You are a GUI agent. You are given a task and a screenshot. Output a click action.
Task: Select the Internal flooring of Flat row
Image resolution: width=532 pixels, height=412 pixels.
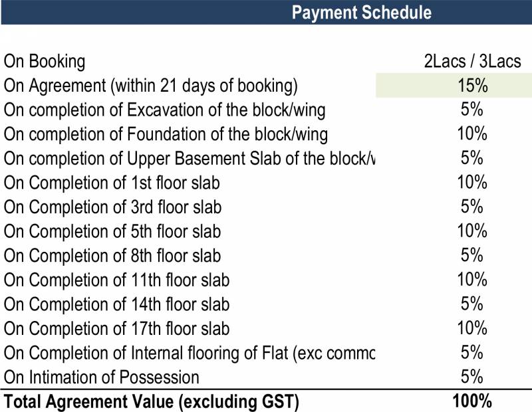[x=189, y=352]
